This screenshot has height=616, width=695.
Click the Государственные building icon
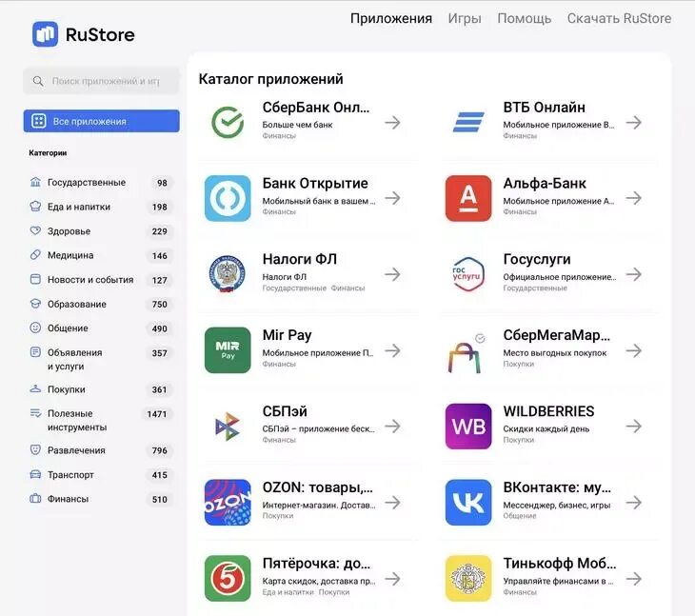click(35, 182)
